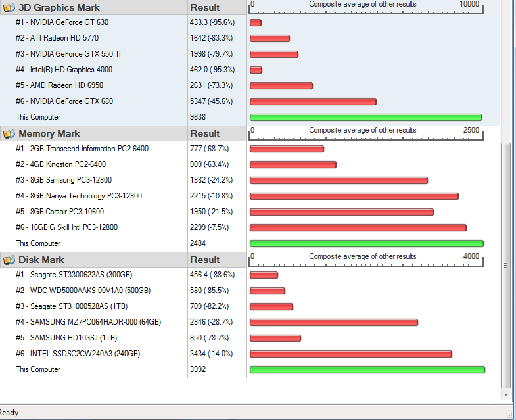
Task: Click the Disk Mark section icon
Action: (9, 260)
